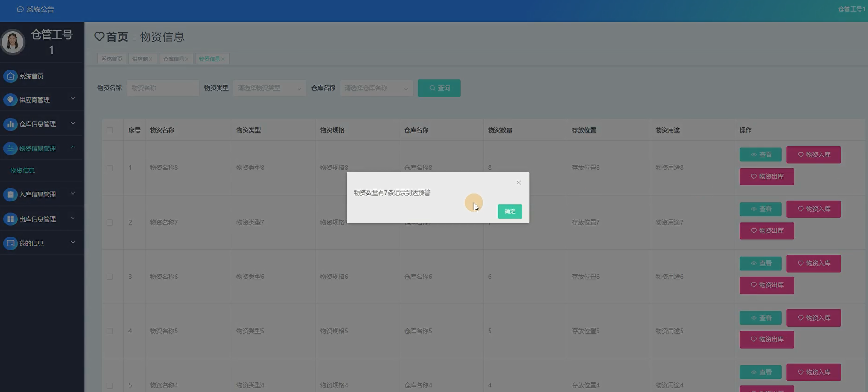Screen dimensions: 868x392
Task: Check the row for 物资名称8
Action: point(110,168)
